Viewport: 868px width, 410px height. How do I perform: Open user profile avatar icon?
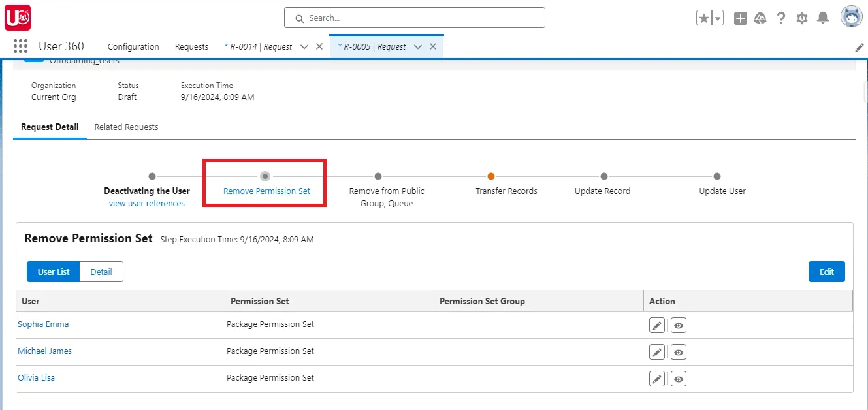click(851, 16)
